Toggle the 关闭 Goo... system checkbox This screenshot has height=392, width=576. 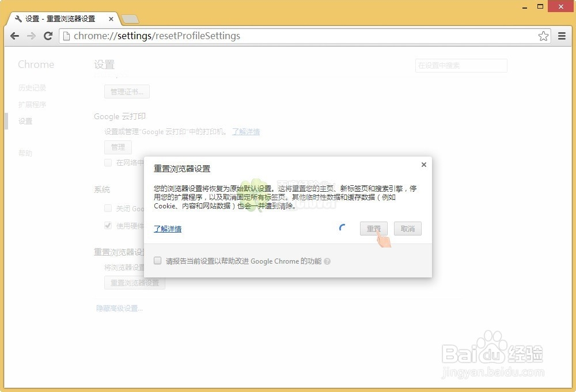(108, 208)
